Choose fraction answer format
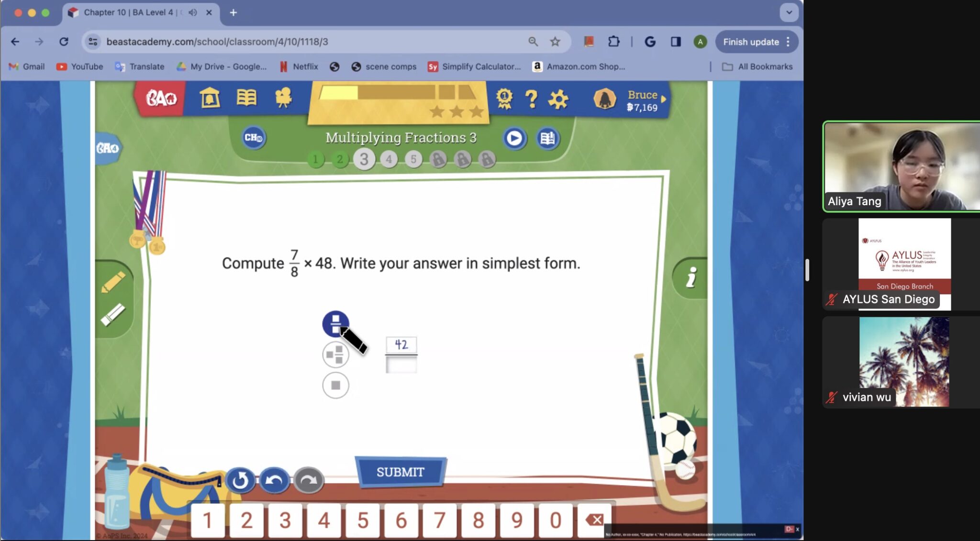This screenshot has width=980, height=541. coord(335,324)
